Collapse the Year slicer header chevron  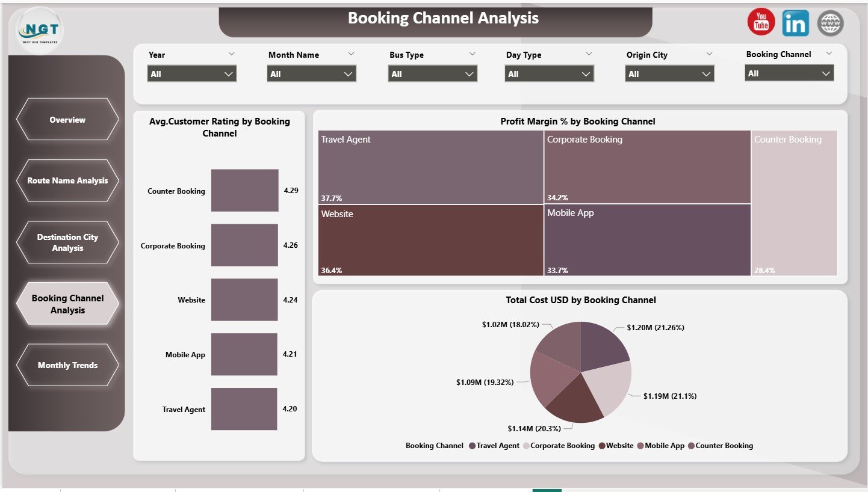[x=232, y=54]
